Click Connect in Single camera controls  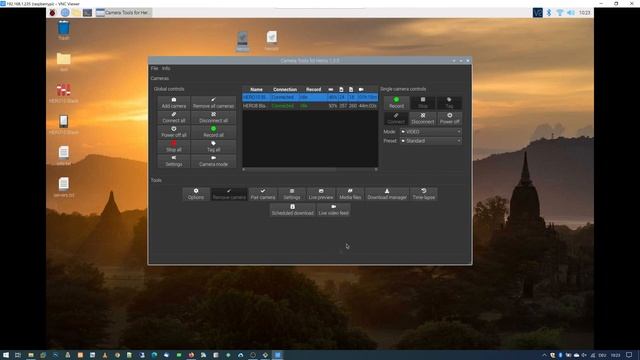click(x=396, y=118)
